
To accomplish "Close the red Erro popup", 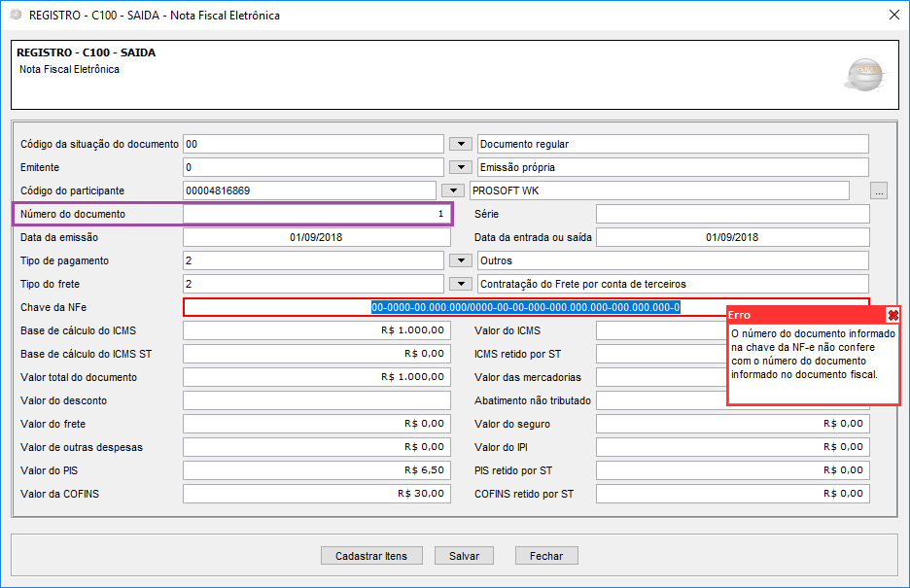I will tap(893, 315).
